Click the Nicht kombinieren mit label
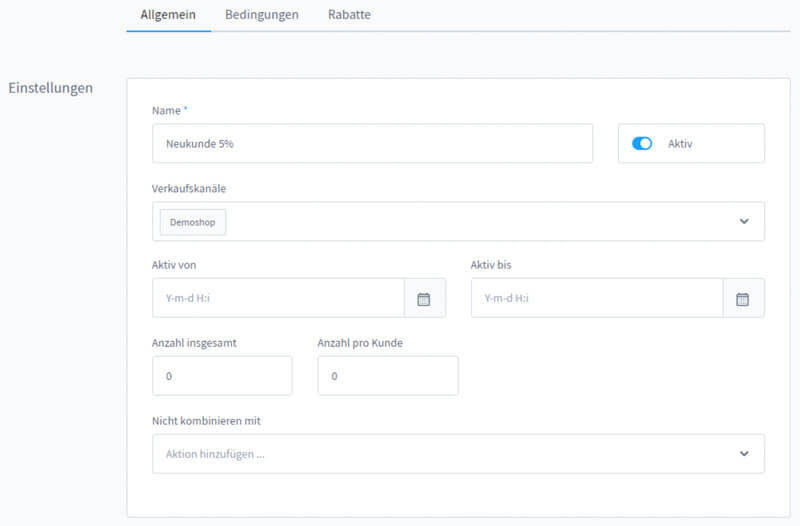800x526 pixels. click(206, 421)
